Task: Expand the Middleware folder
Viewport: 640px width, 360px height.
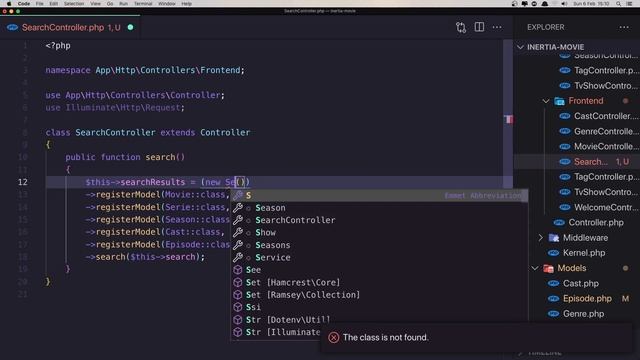Action: 541,238
